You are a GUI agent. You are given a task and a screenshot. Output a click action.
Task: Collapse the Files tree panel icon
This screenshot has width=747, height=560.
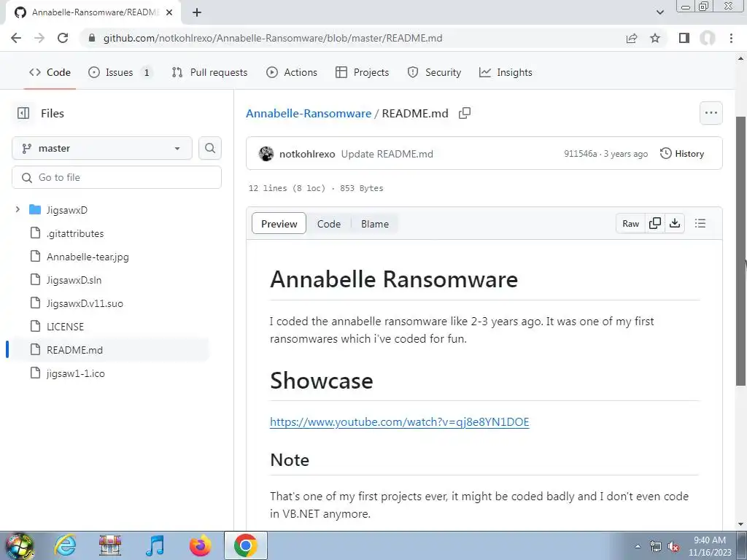(x=23, y=113)
